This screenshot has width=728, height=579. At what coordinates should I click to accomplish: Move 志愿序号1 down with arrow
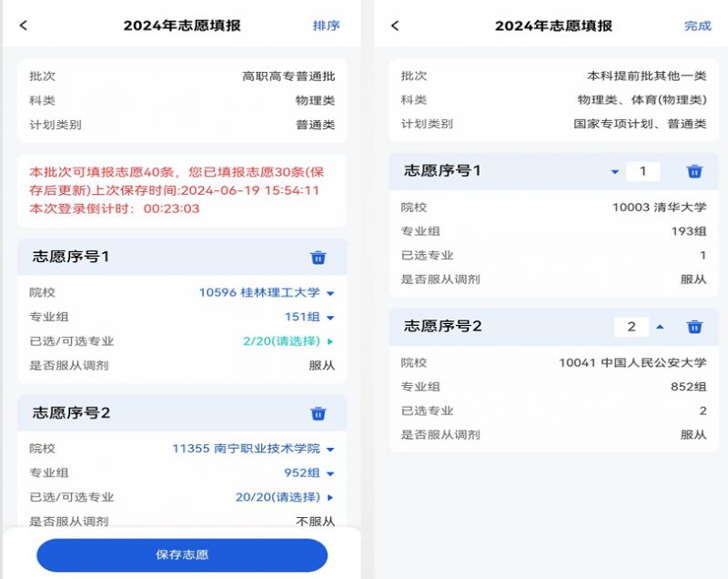coord(615,172)
